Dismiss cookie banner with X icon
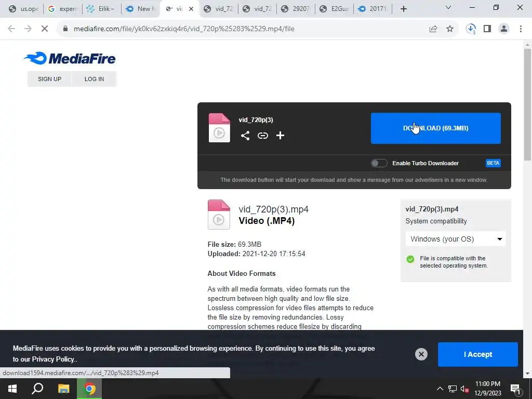The image size is (532, 399). (421, 354)
